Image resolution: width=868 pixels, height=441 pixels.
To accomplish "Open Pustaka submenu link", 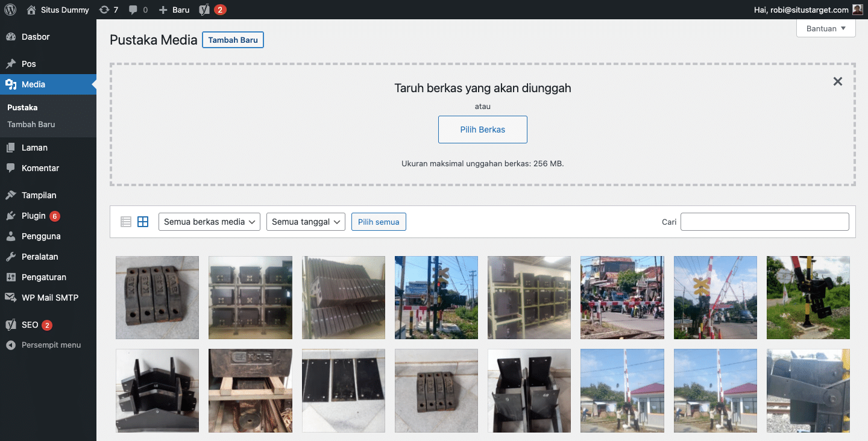I will (x=22, y=108).
